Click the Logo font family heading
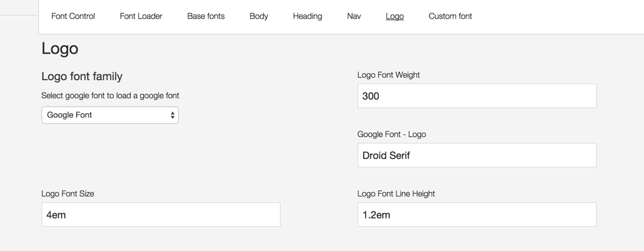 point(82,76)
